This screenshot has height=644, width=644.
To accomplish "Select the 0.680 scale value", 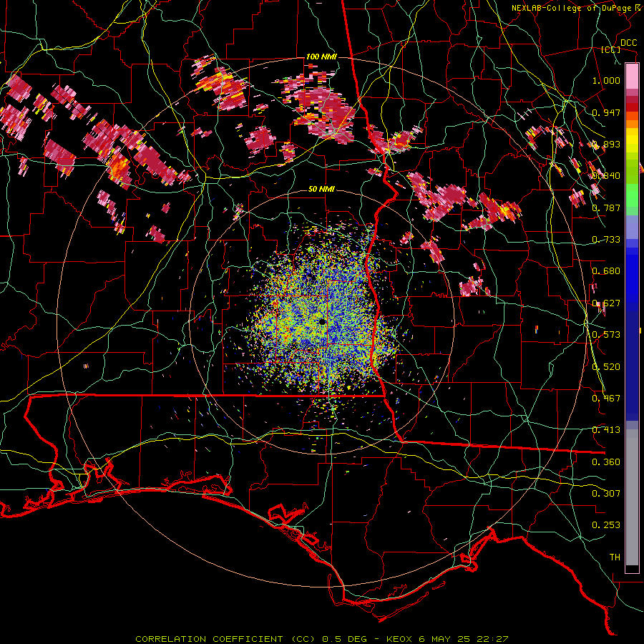I will [606, 271].
